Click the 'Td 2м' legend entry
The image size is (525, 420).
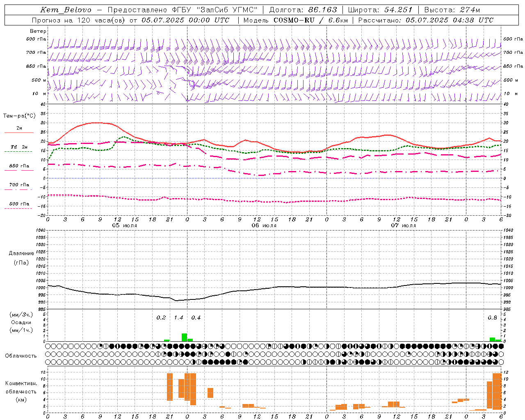tap(19, 147)
